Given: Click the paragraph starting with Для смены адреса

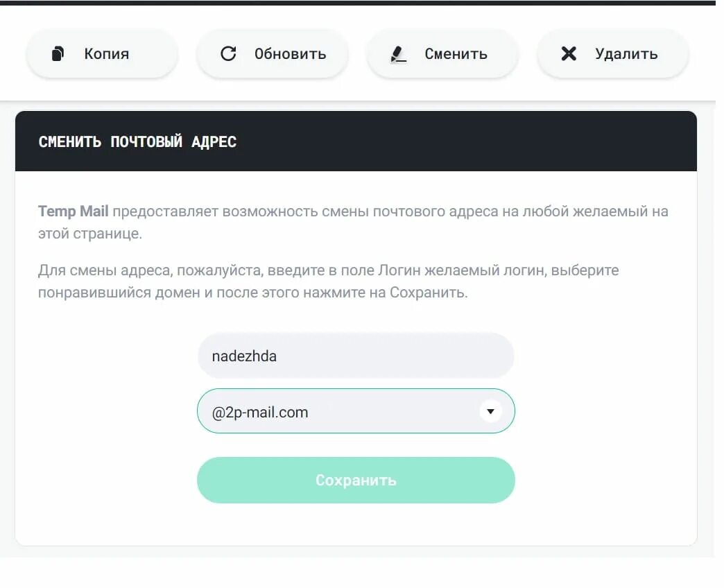Looking at the screenshot, I should [328, 281].
